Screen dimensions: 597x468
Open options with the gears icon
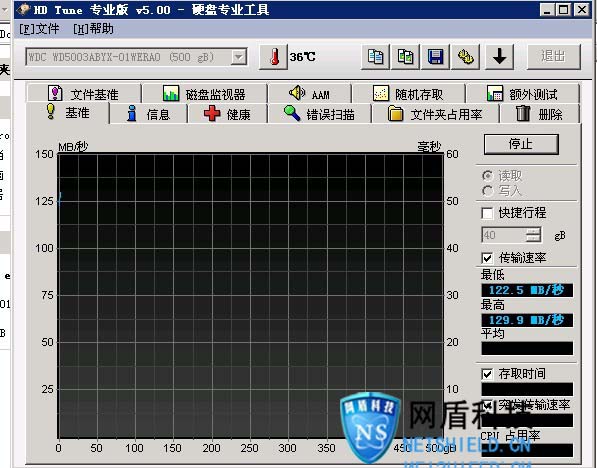click(x=465, y=57)
